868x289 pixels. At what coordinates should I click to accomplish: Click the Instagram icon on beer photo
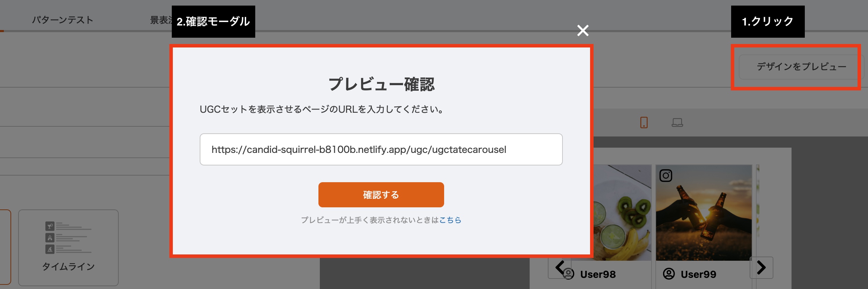coord(666,176)
